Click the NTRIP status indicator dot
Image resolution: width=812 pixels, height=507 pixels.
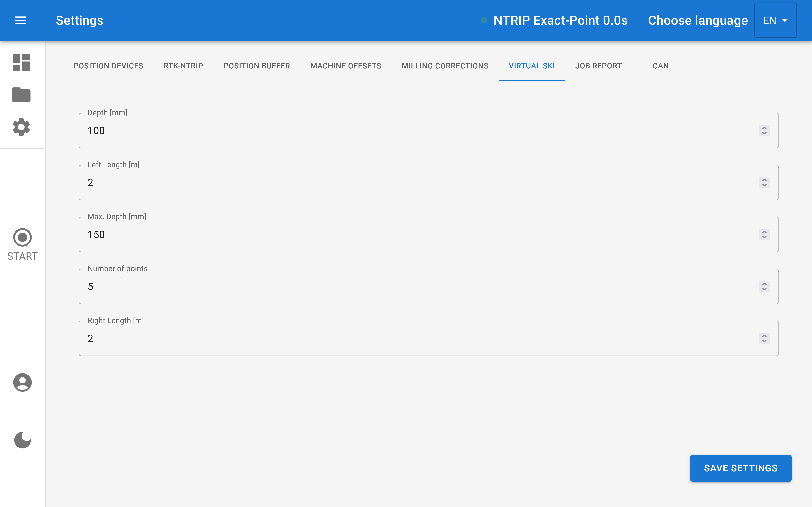pos(484,20)
